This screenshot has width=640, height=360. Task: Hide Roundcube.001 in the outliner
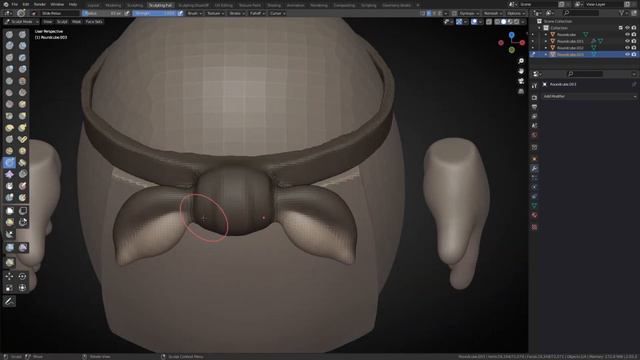627,41
